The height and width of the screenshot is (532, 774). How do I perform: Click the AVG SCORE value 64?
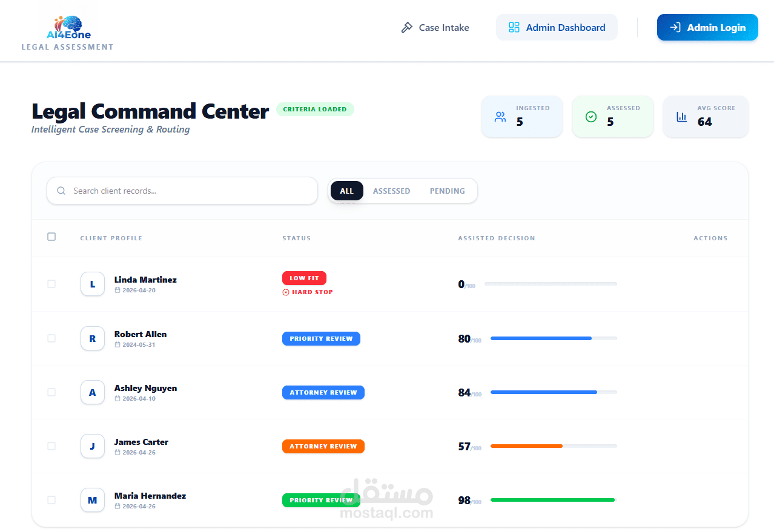[x=705, y=122]
